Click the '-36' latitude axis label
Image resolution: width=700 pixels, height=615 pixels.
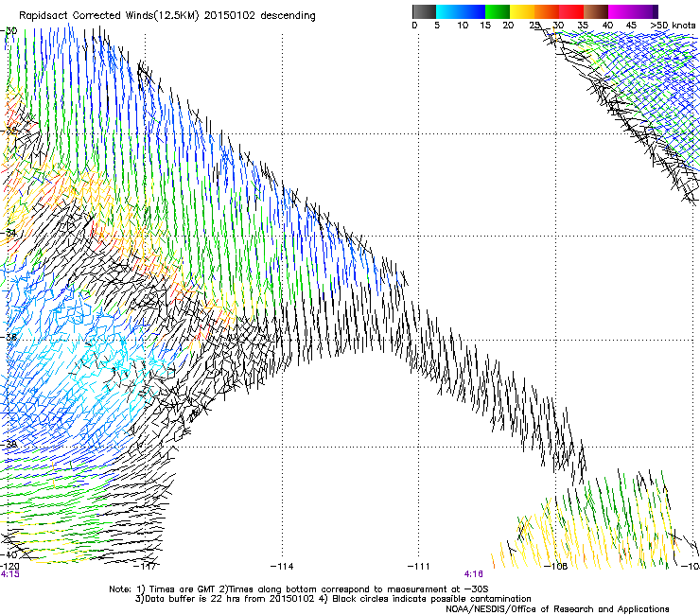coord(9,337)
